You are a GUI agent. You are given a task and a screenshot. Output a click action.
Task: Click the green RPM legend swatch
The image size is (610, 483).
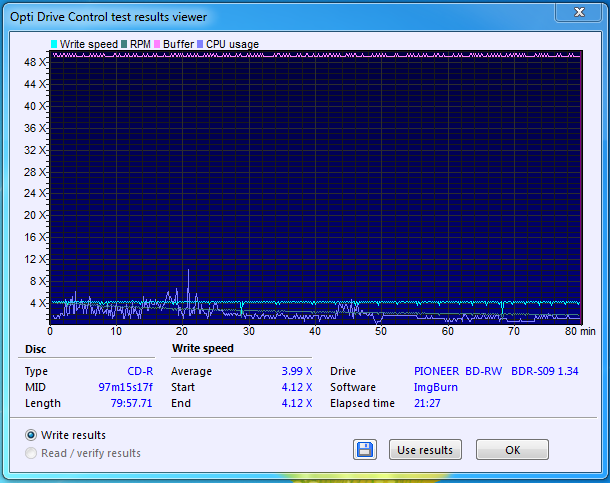point(124,44)
